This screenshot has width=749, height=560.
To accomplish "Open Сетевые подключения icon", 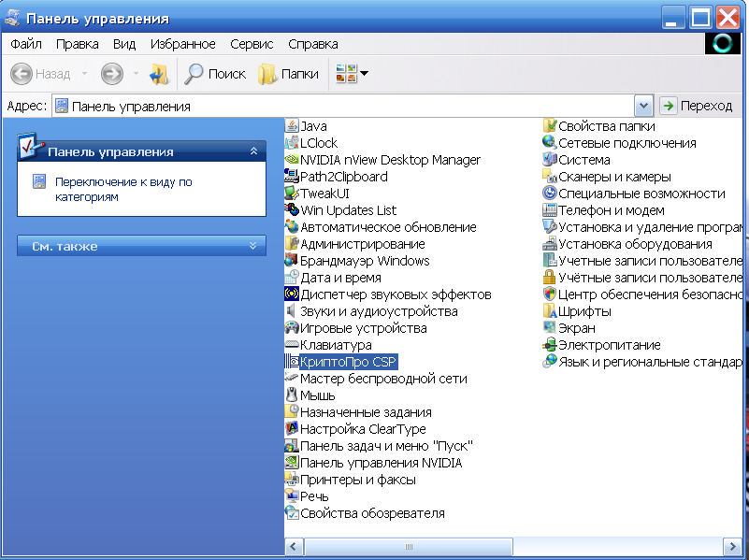I will [x=550, y=143].
